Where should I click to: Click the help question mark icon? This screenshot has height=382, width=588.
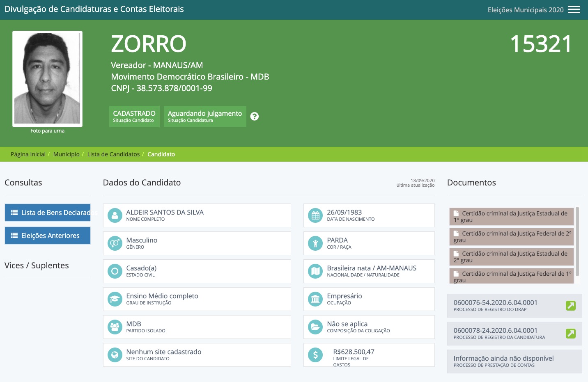[255, 116]
